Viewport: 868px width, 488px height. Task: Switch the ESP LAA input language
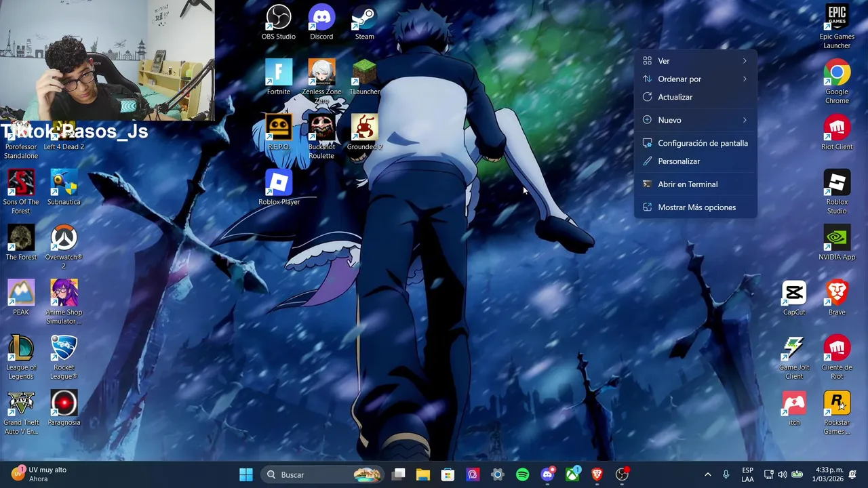click(x=747, y=474)
